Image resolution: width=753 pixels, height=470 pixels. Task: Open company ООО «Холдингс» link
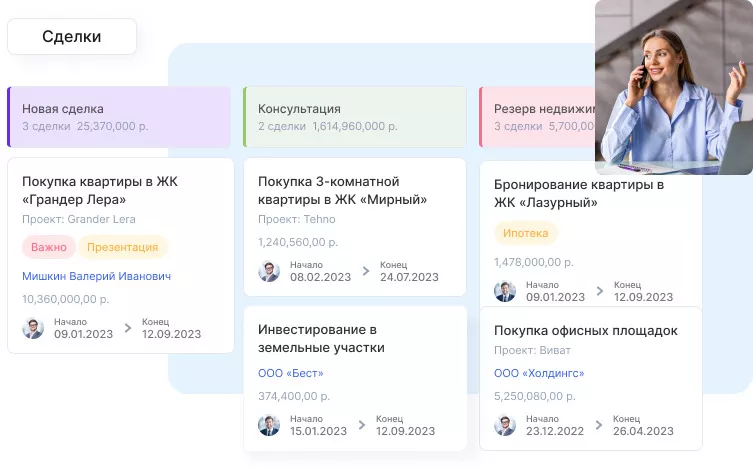[538, 373]
